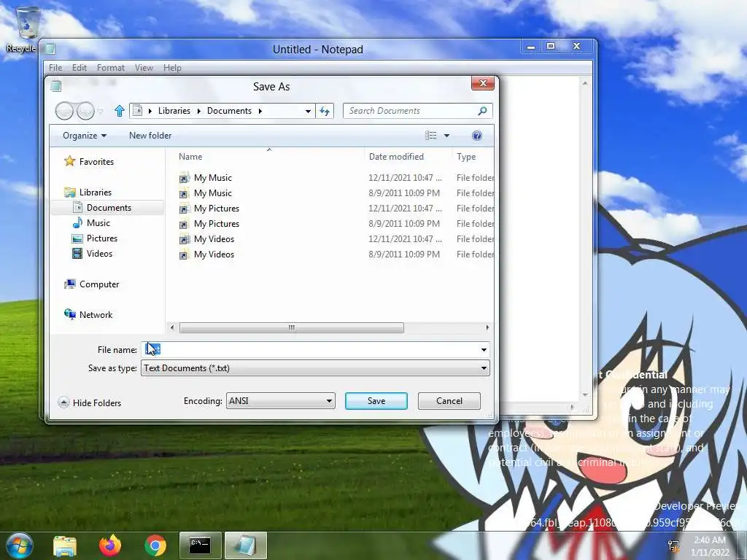Click the Forward navigation button
747x560 pixels.
85,111
